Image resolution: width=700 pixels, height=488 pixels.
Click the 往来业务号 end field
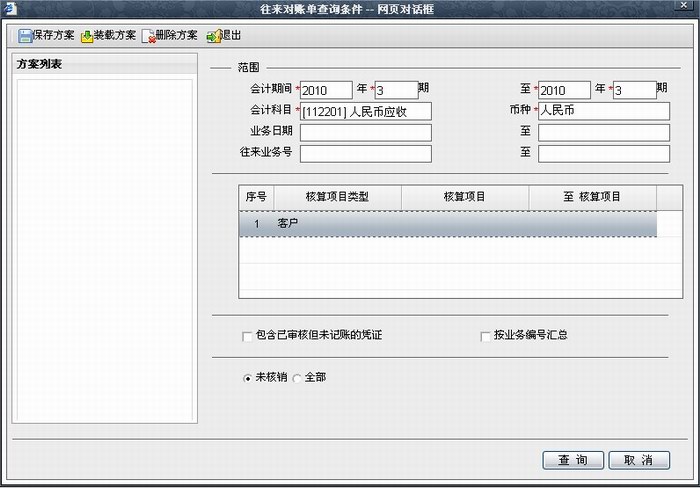(x=604, y=154)
